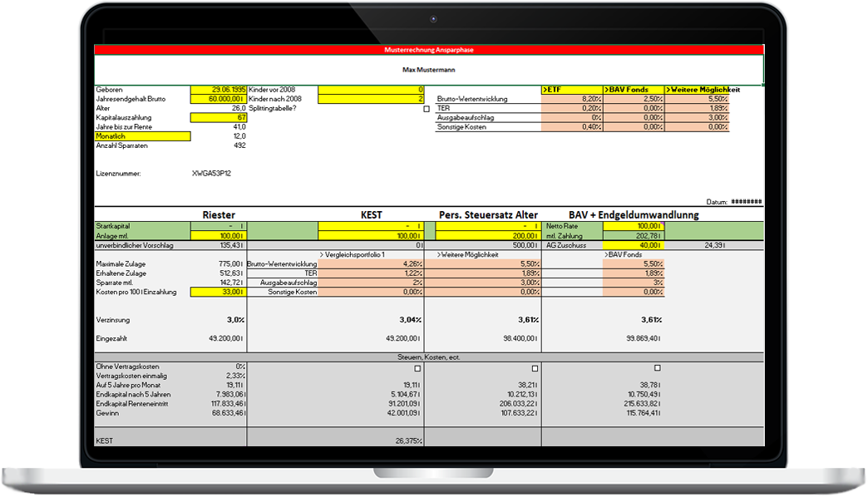Open the >ETF selector header
Screen dimensions: 868x497
tap(571, 90)
